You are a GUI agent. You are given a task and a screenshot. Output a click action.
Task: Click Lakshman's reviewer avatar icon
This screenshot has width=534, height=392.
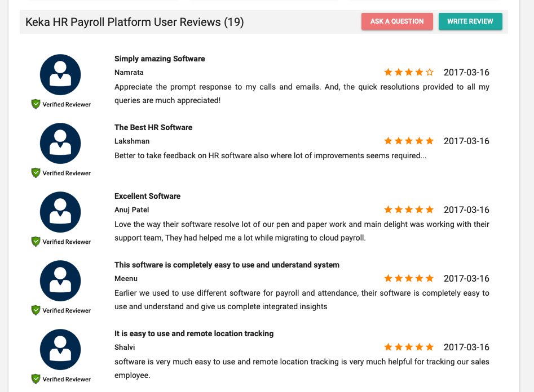60,143
